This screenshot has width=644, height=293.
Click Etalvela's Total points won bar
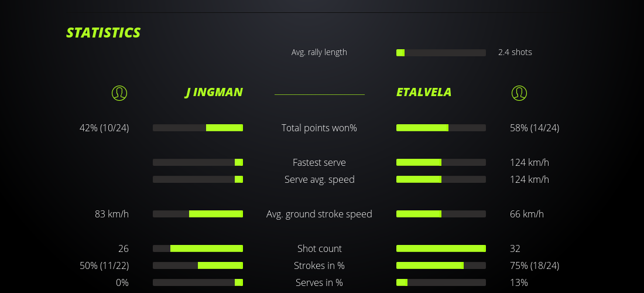coord(441,128)
